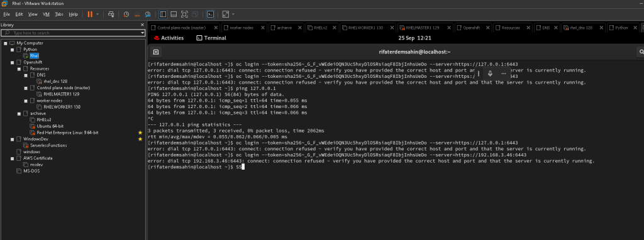
Task: Collapse the archieve folder in Library
Action: point(19,113)
